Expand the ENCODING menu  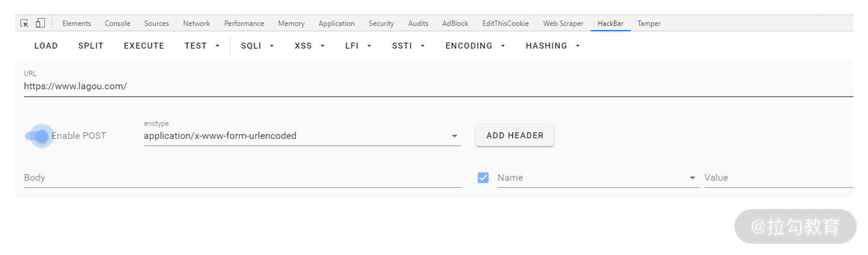tap(475, 46)
